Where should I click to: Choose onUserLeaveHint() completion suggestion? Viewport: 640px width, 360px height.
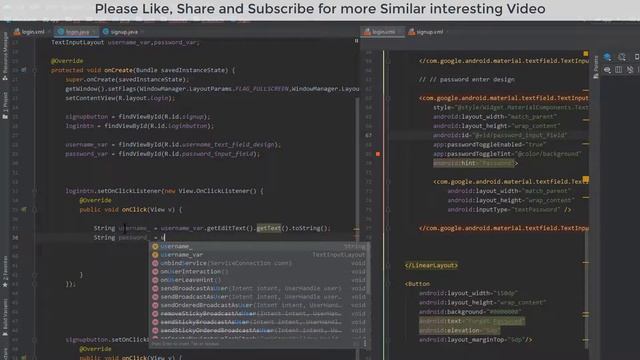tap(259, 280)
